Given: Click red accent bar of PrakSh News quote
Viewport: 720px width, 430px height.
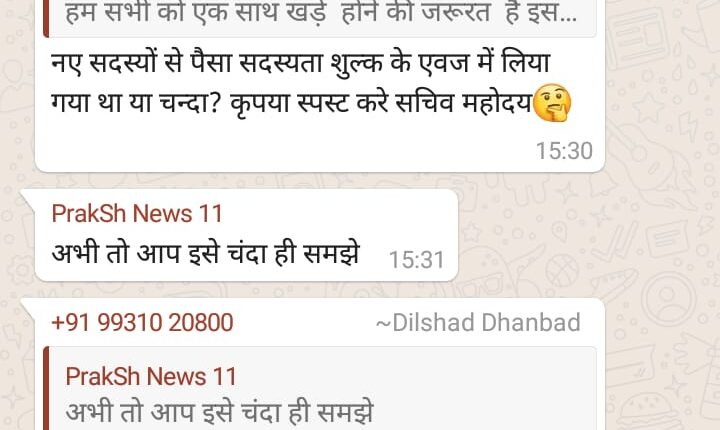Looking at the screenshot, I should tap(46, 389).
